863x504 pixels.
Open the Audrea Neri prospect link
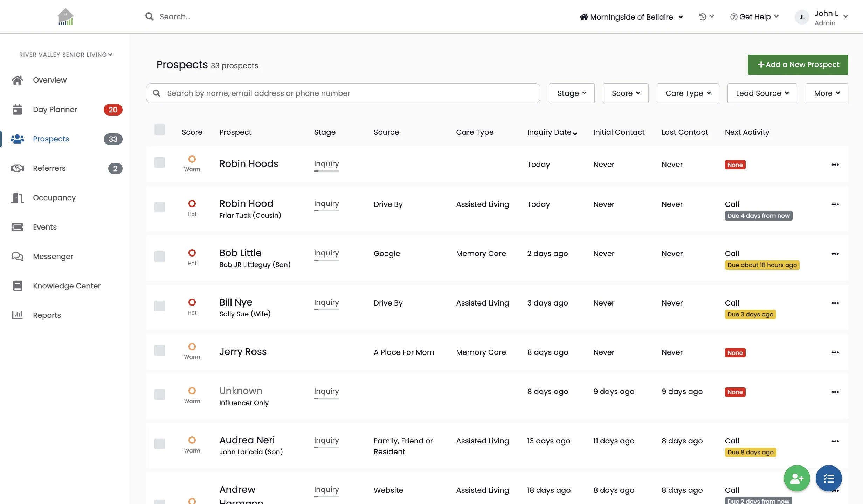[247, 440]
